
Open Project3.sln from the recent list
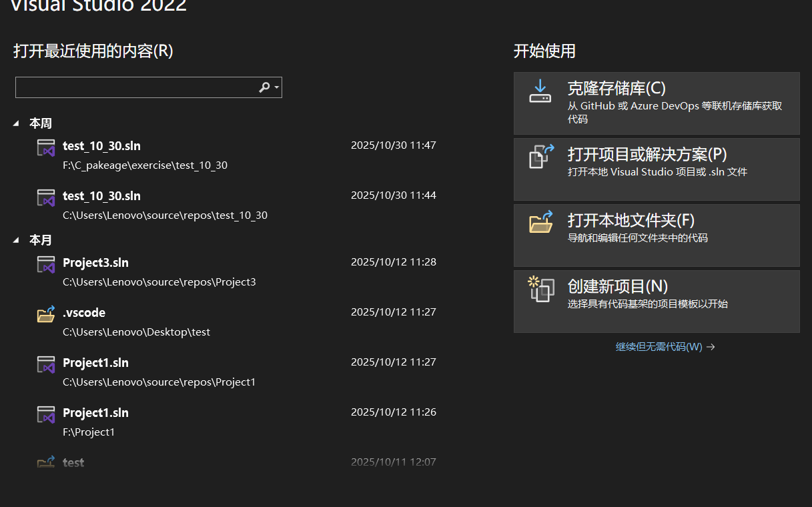point(237,272)
